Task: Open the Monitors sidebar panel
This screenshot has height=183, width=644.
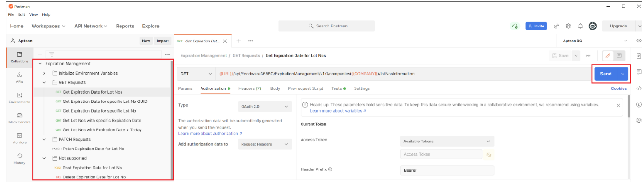Action: 19,138
